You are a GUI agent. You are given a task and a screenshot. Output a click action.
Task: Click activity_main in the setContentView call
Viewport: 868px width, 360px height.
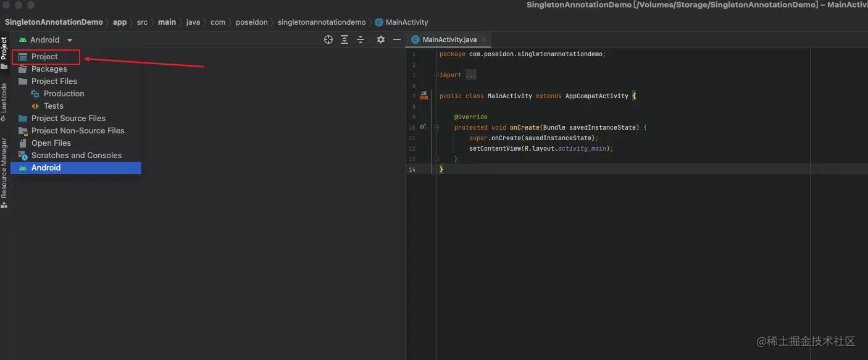coord(582,148)
